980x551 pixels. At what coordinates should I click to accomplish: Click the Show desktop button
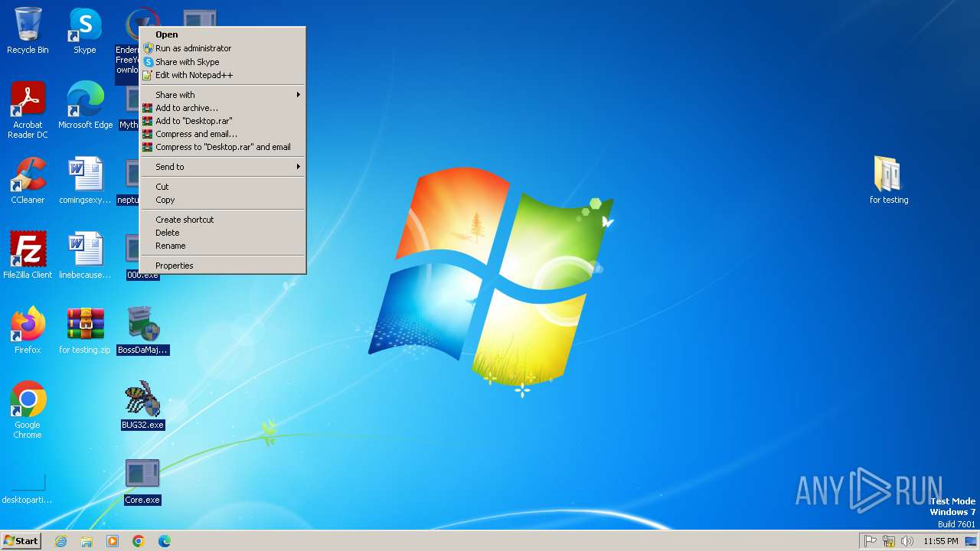(x=971, y=541)
